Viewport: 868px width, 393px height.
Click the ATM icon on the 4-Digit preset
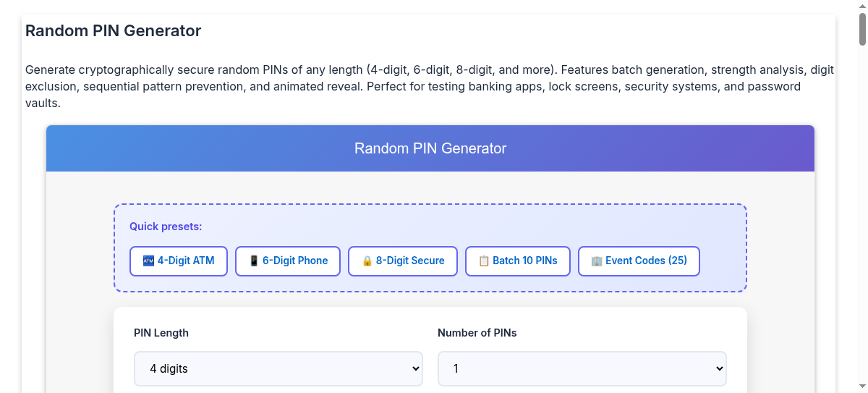[148, 261]
